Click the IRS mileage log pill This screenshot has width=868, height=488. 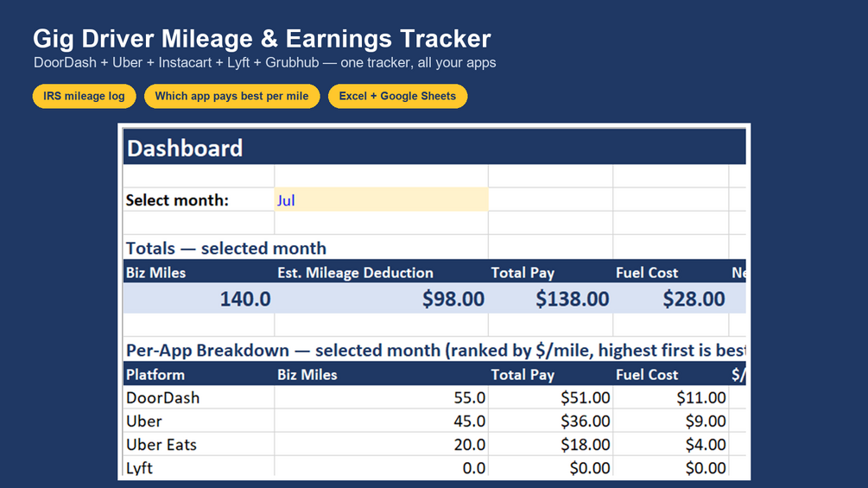tap(84, 96)
